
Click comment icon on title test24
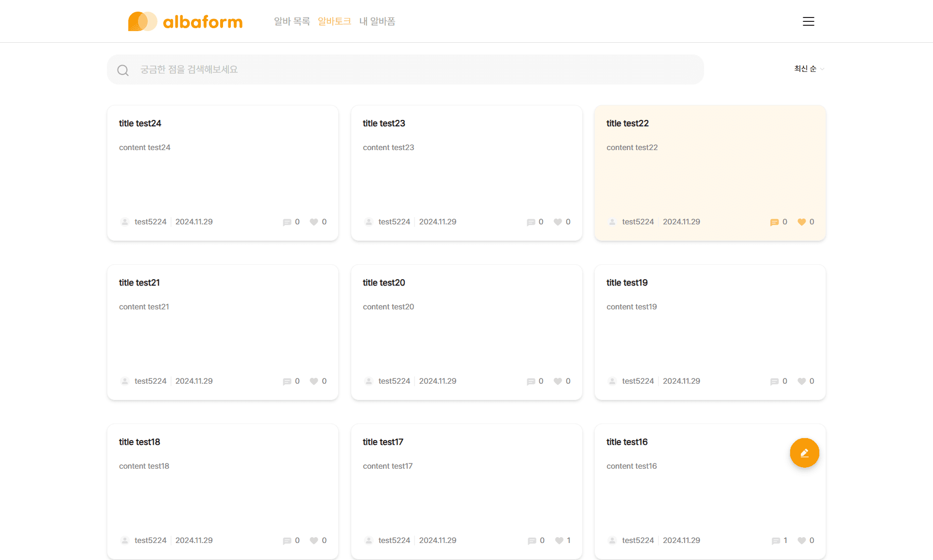pyautogui.click(x=287, y=222)
